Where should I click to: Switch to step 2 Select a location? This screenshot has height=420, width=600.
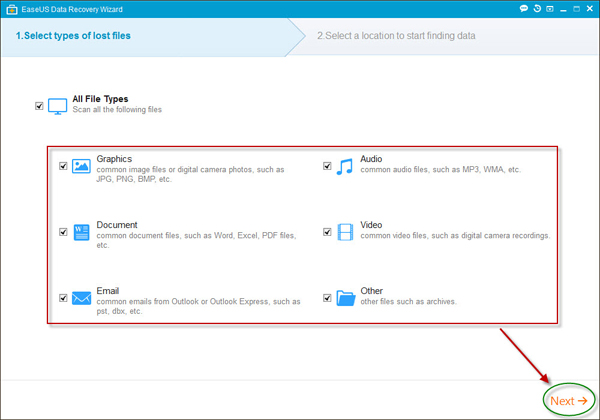(x=396, y=36)
